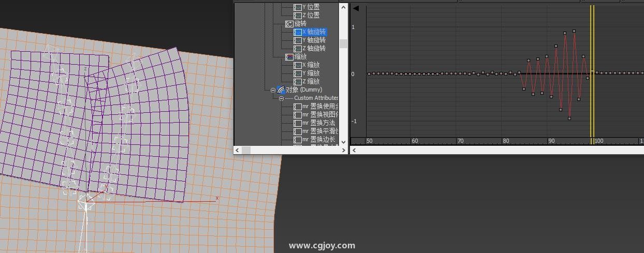The image size is (644, 253).
Task: Click controller tree horizontal scroll left arrow
Action: click(238, 150)
